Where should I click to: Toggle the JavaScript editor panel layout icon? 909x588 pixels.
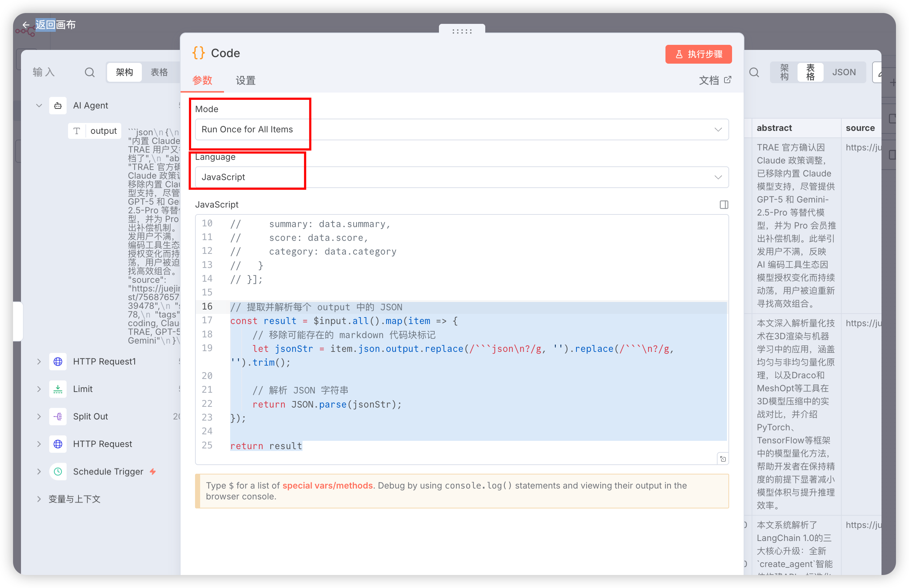724,205
